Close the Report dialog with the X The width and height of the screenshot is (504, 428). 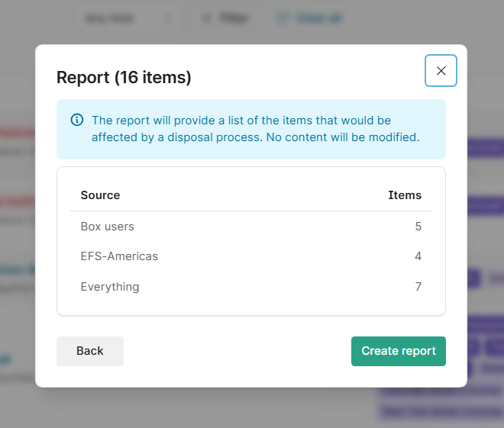[441, 71]
